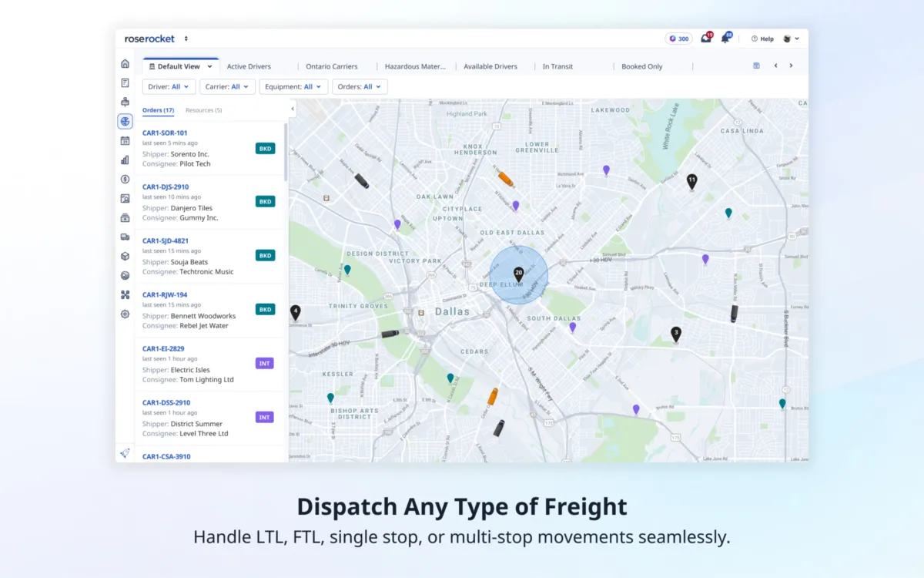
Task: Click the BKD badge on CAR1-SOR-101
Action: (x=265, y=148)
